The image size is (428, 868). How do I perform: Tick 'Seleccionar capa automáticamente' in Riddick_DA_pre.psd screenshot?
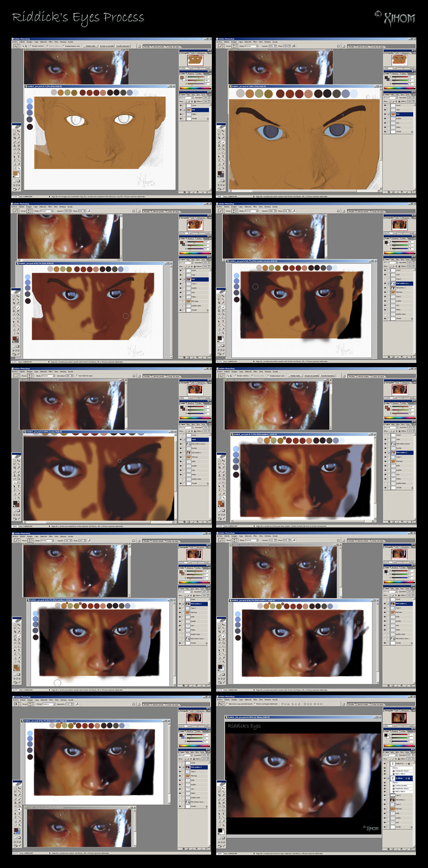click(228, 704)
